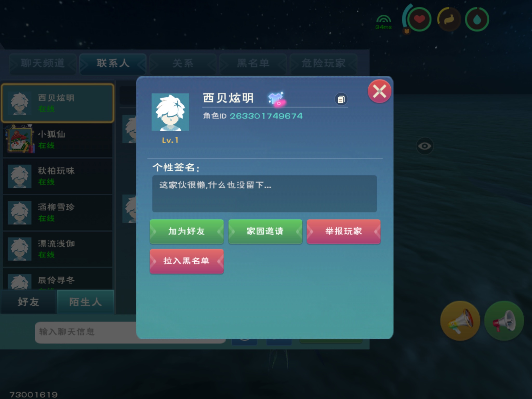This screenshot has width=532, height=399.
Task: Close the player profile popup
Action: click(x=379, y=91)
